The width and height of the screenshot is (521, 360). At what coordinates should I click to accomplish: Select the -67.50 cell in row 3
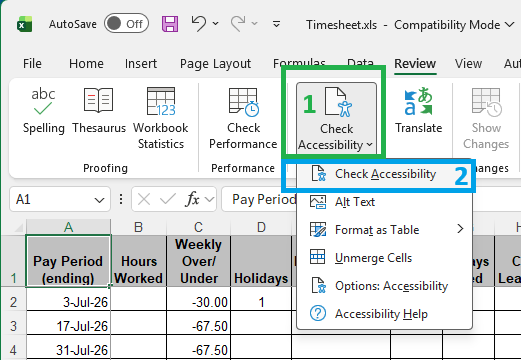(198, 323)
